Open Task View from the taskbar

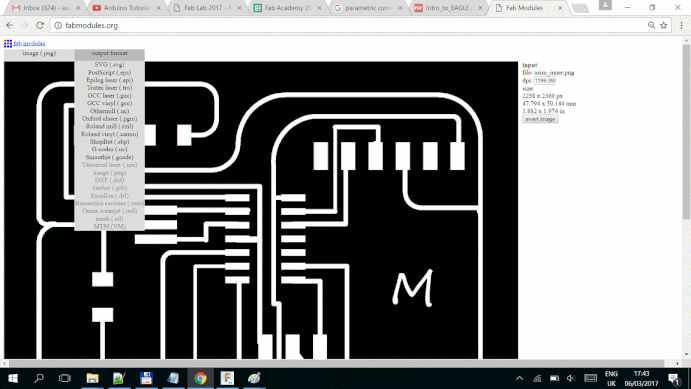tap(65, 378)
